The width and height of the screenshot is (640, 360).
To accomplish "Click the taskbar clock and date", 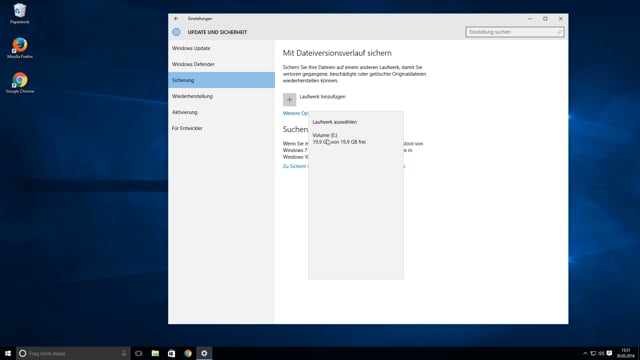I will click(625, 353).
